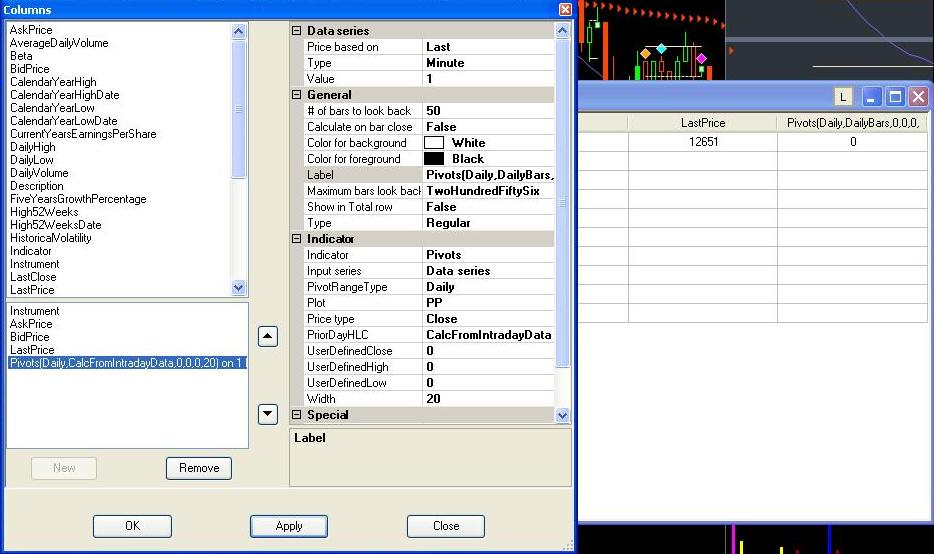Click the New button
The image size is (934, 554).
pos(64,468)
